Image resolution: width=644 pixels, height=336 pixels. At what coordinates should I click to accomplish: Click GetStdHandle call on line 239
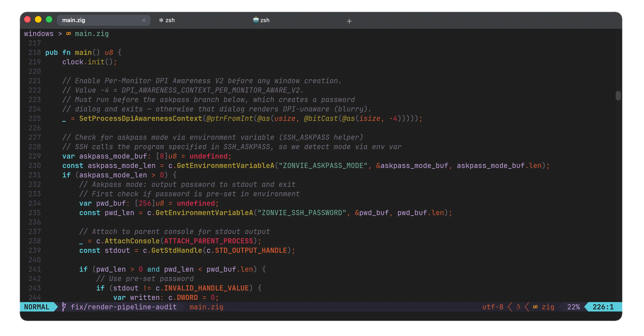[177, 250]
